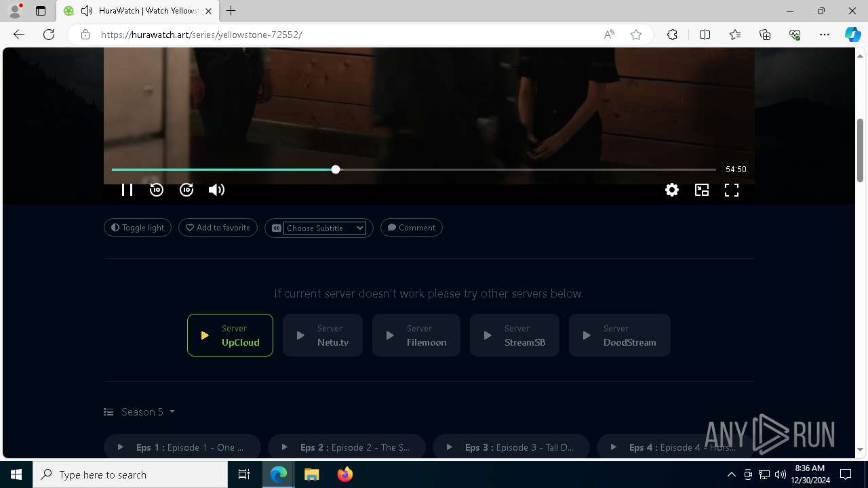Click the video progress bar handle
Screen dimensions: 868x488
tap(336, 169)
